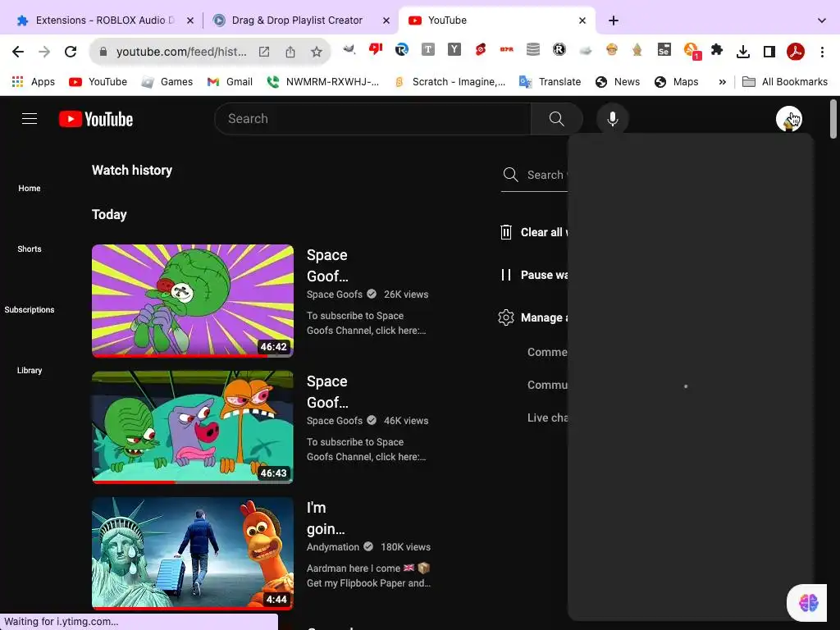Open the Translate bookmark
Screen dimensions: 840x630
550,82
